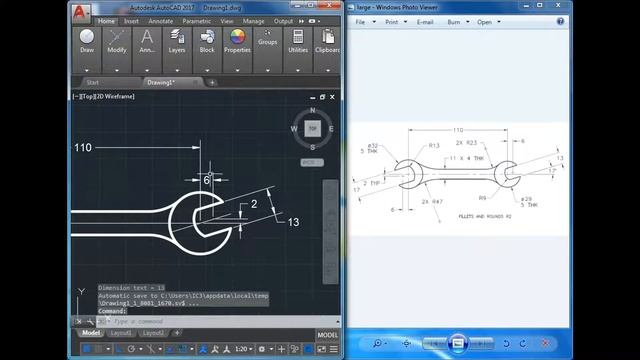
Task: Click the ViewCube TOP face
Action: (313, 129)
